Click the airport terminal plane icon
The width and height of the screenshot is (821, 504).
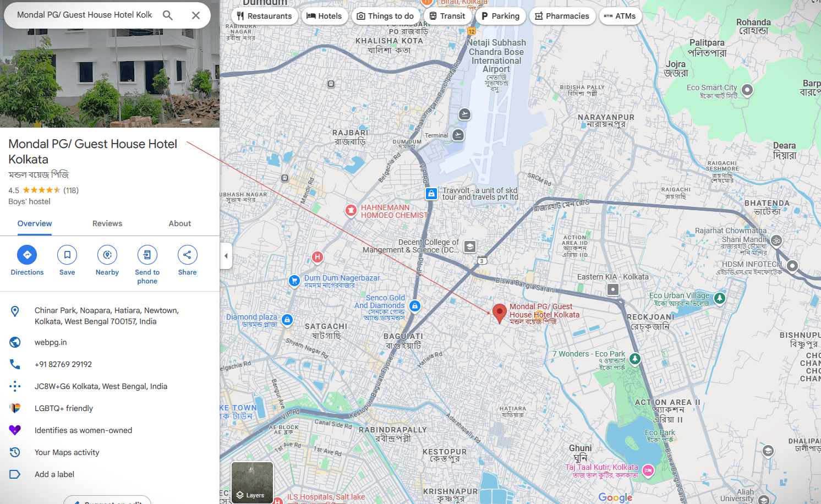[x=458, y=135]
